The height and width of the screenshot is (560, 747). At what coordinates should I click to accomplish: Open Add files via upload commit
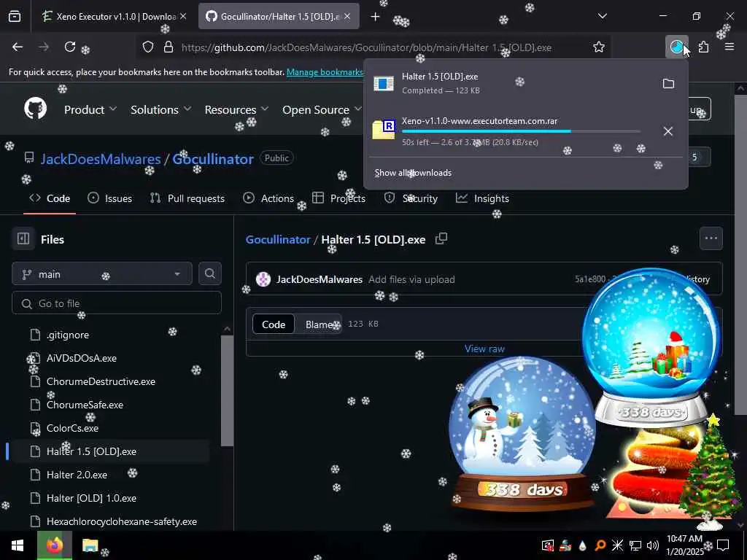[411, 279]
